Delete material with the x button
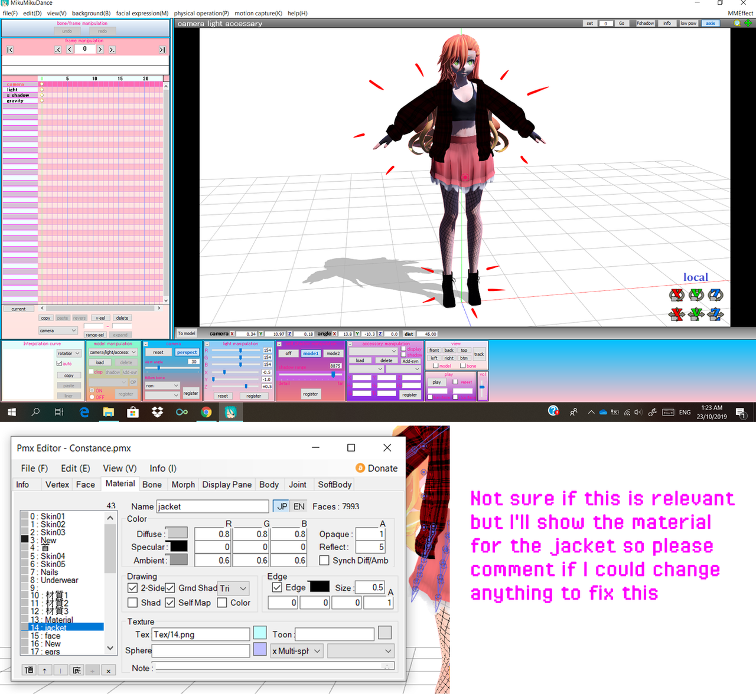 click(x=109, y=670)
